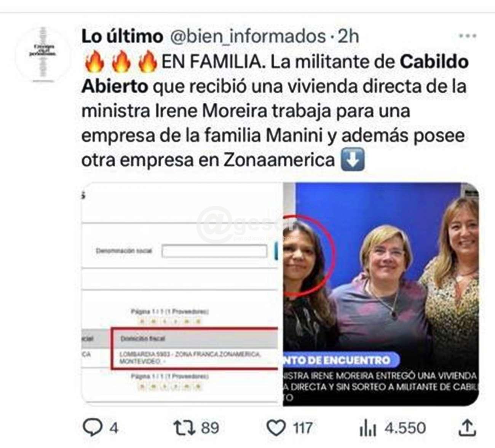Click the reply count number 4
Viewport: 495px width, 448px height.
coord(114,428)
